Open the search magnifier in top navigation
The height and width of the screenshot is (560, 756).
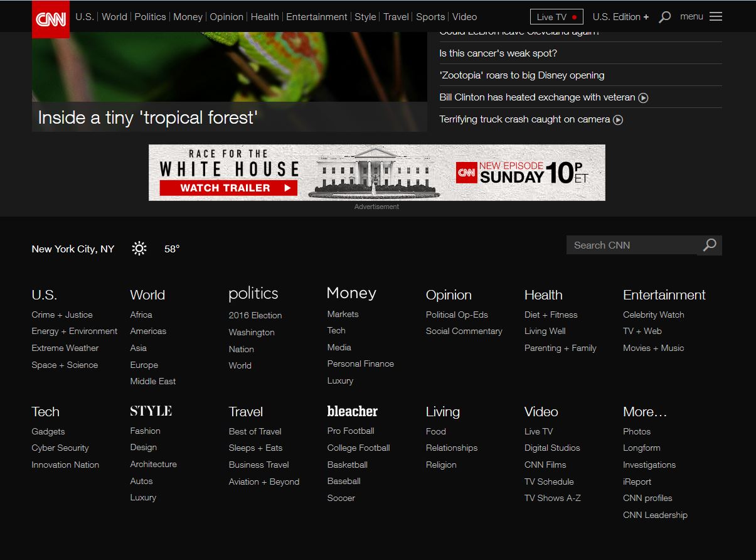pyautogui.click(x=665, y=17)
